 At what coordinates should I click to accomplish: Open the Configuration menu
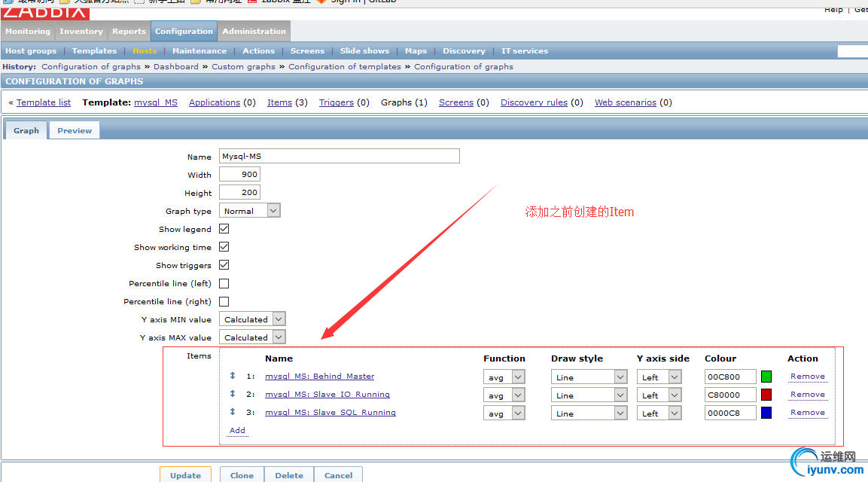click(x=184, y=31)
